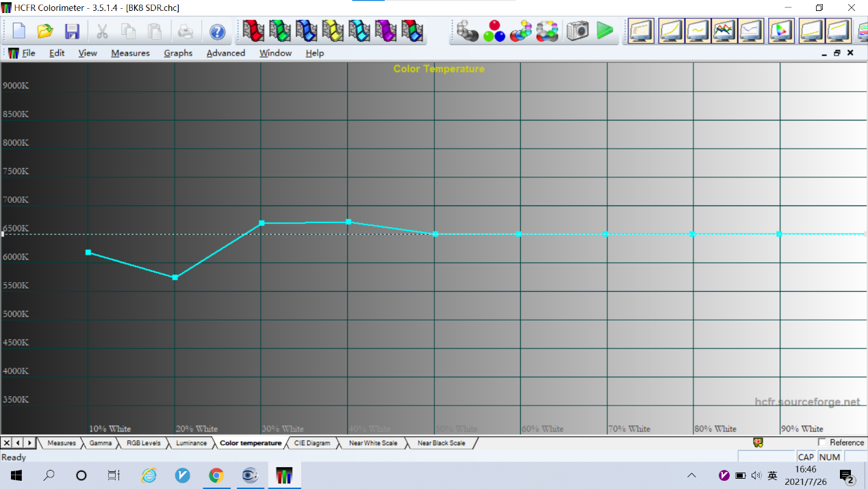This screenshot has height=489, width=868.
Task: Click the red filmstrip pattern icon
Action: (253, 31)
